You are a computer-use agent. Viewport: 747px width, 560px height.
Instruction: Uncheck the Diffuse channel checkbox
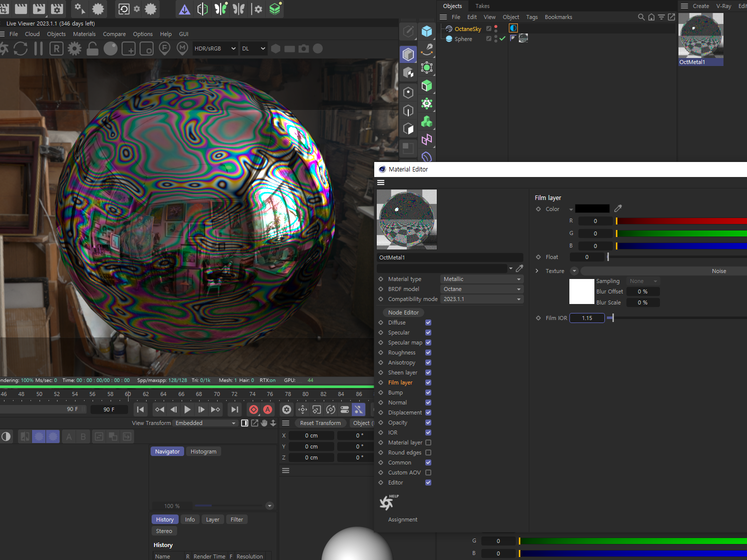(x=428, y=322)
